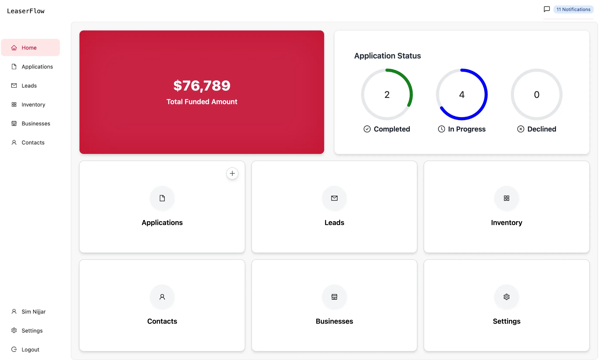Viewport: 600px width, 364px height.
Task: Click the person icon in Contacts card
Action: pyautogui.click(x=162, y=297)
